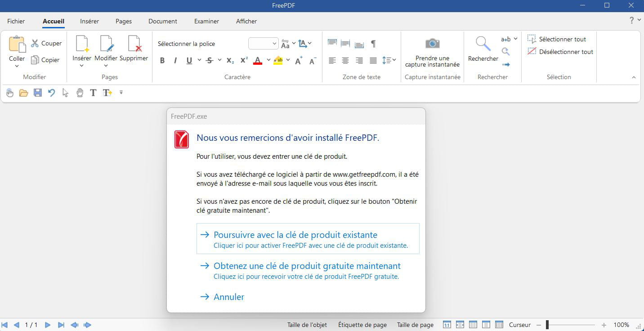Open the text scaling dropdown arrow
644x331 pixels.
click(x=310, y=43)
